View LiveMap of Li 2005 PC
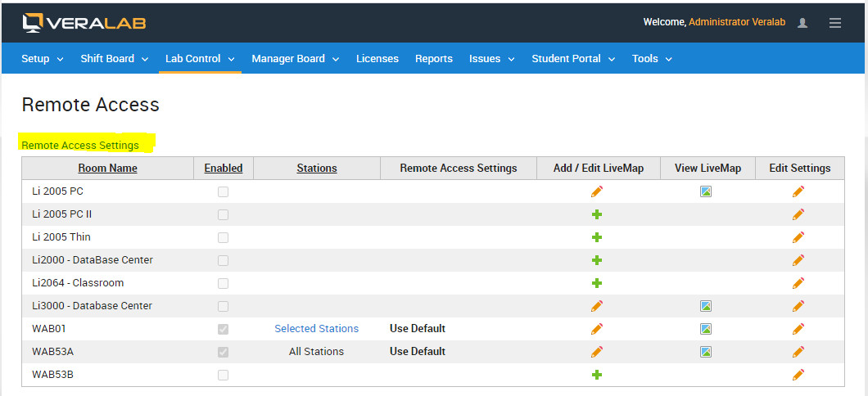This screenshot has width=868, height=396. point(705,191)
